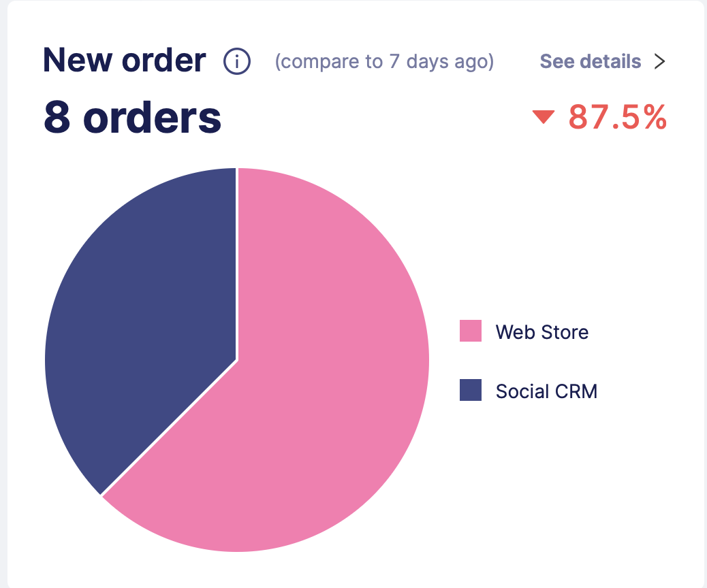
Task: Select the 8 orders total figure
Action: coord(133,117)
